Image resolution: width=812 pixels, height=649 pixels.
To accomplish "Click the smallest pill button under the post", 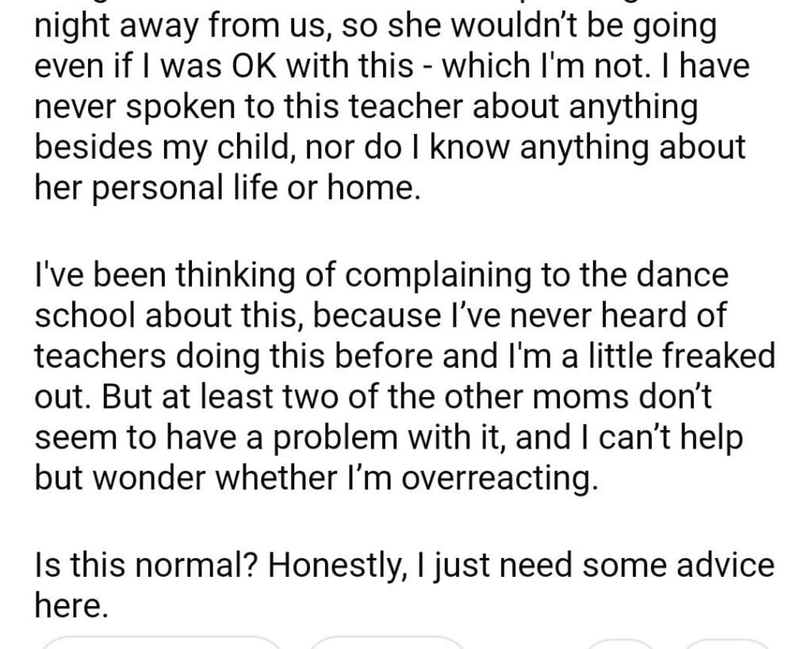I will [x=620, y=644].
